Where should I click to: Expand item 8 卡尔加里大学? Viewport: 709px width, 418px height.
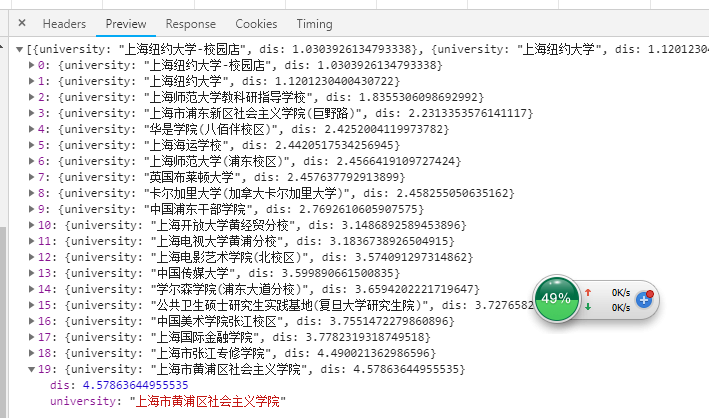[32, 193]
